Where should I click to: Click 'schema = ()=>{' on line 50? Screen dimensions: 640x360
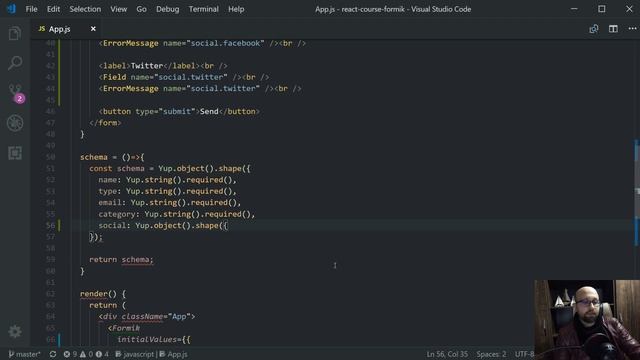tap(112, 157)
